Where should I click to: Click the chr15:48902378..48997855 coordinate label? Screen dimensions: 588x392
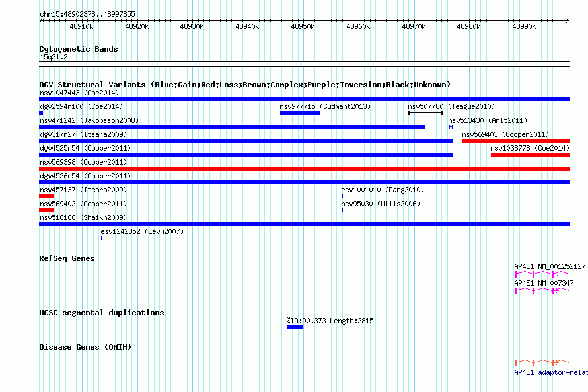[87, 14]
